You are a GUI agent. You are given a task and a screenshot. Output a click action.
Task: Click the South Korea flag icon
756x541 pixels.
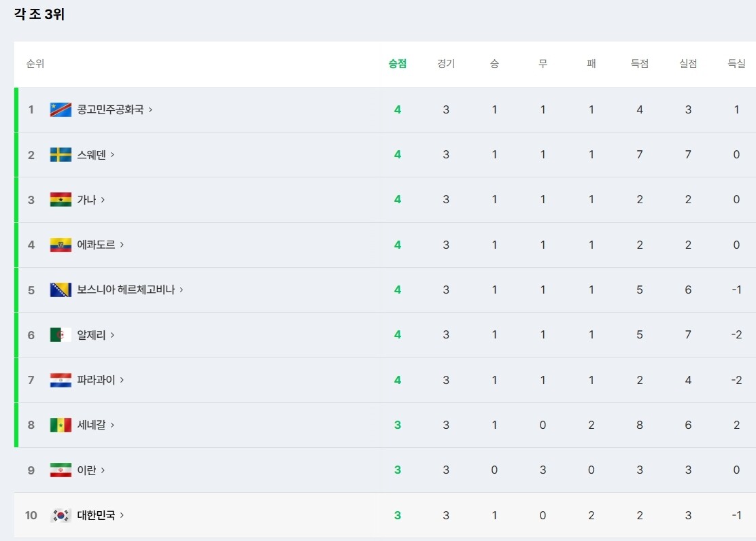coord(61,515)
